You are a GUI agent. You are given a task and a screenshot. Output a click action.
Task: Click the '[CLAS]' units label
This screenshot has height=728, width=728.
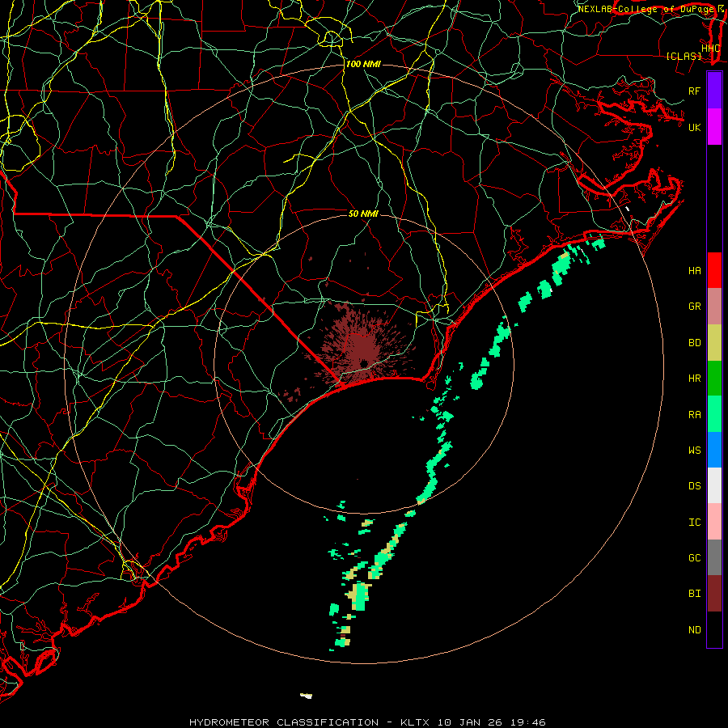(684, 57)
